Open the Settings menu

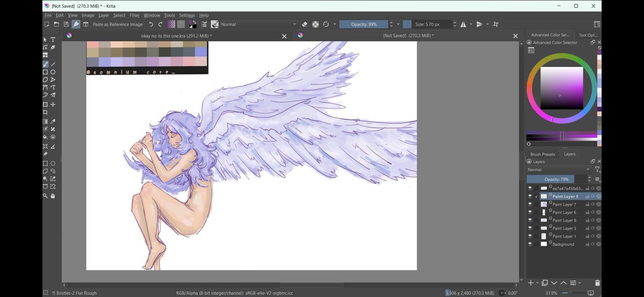click(x=187, y=16)
